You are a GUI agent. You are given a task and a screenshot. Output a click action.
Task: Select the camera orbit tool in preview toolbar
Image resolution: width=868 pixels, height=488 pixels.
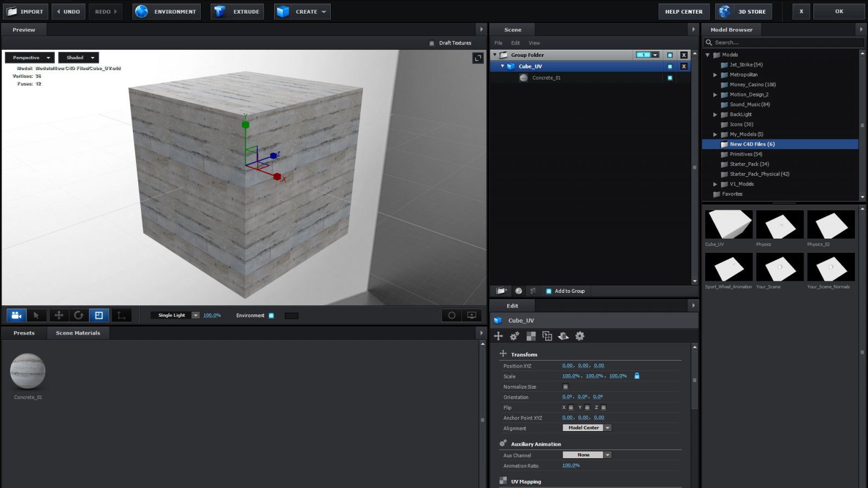[x=16, y=315]
